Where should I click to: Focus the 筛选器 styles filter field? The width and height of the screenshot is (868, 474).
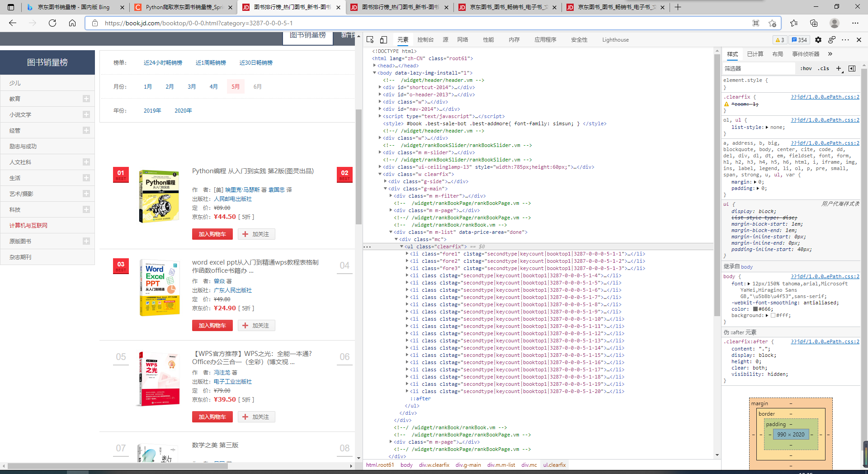[759, 68]
